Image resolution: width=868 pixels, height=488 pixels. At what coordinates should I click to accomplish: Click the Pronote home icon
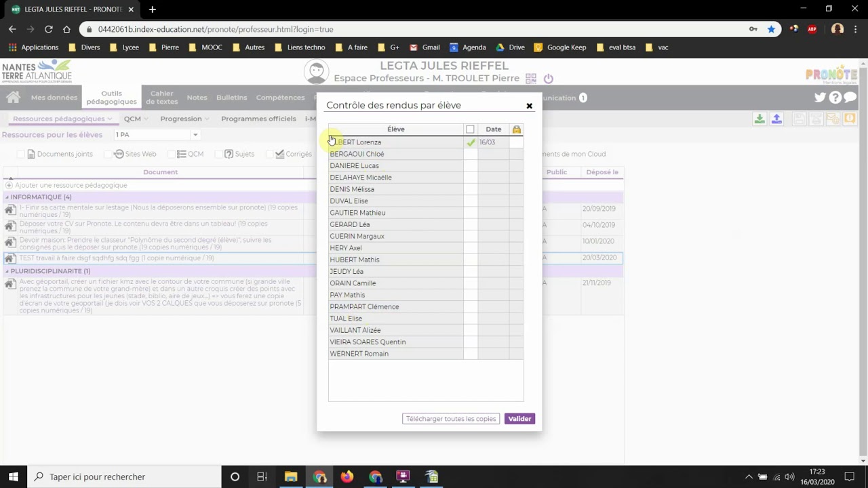tap(13, 98)
